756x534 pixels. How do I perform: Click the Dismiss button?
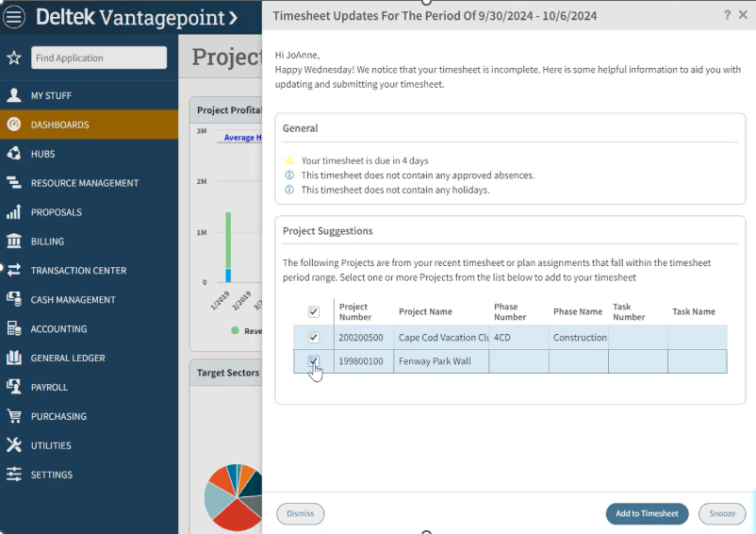point(300,513)
